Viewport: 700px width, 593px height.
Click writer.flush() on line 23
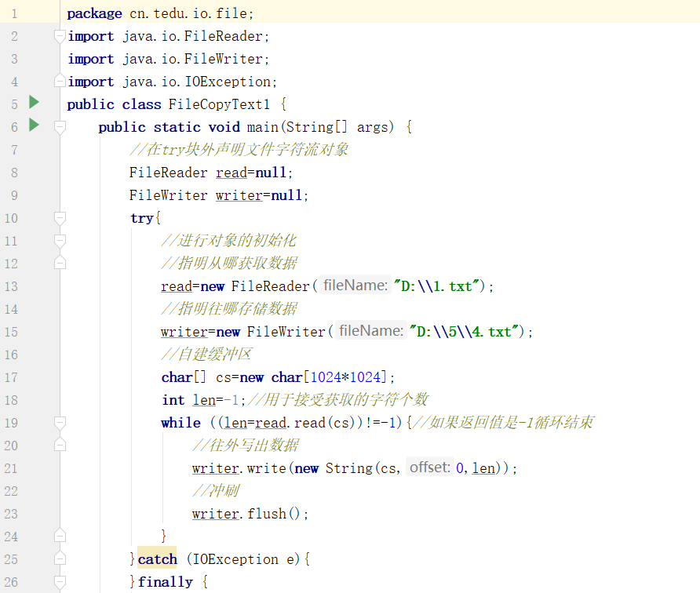(246, 514)
